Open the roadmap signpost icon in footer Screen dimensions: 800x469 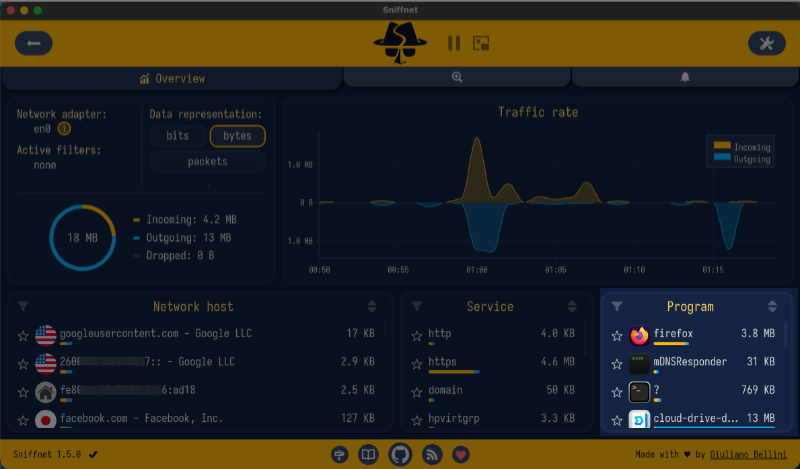pyautogui.click(x=340, y=454)
